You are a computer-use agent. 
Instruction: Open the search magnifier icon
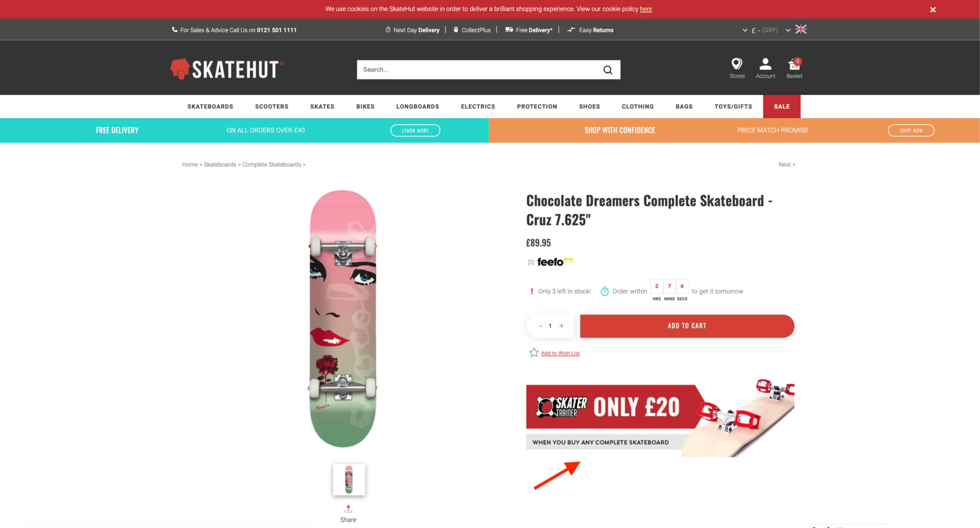coord(608,70)
